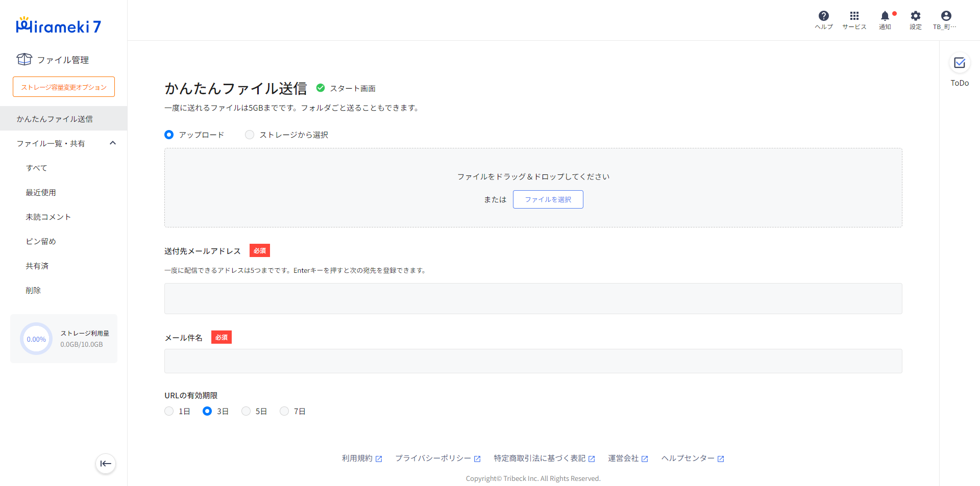Choose the 1日 expiry option
The image size is (980, 486).
click(x=169, y=411)
